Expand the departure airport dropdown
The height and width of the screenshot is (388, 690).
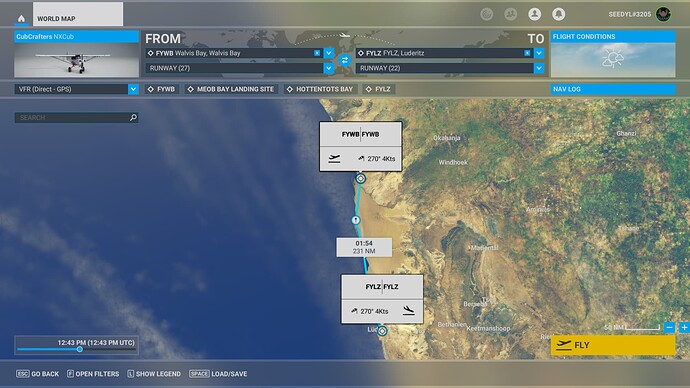pyautogui.click(x=329, y=53)
